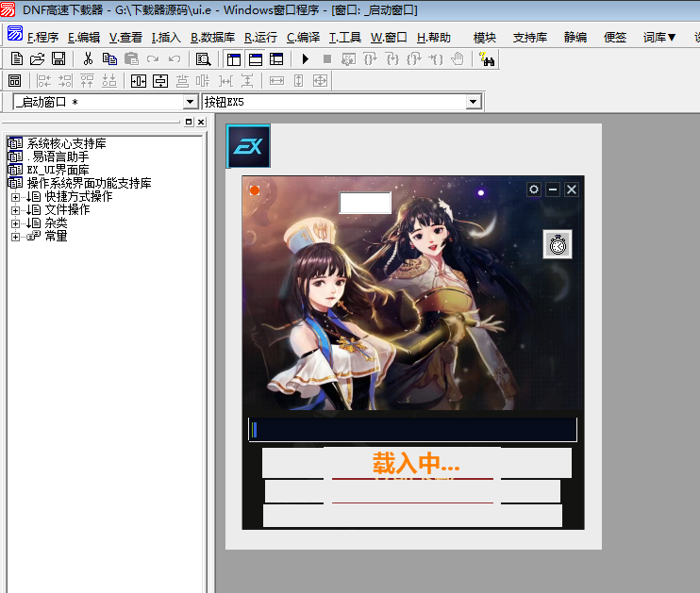Click the align top edges icon
700x593 pixels.
[x=87, y=81]
